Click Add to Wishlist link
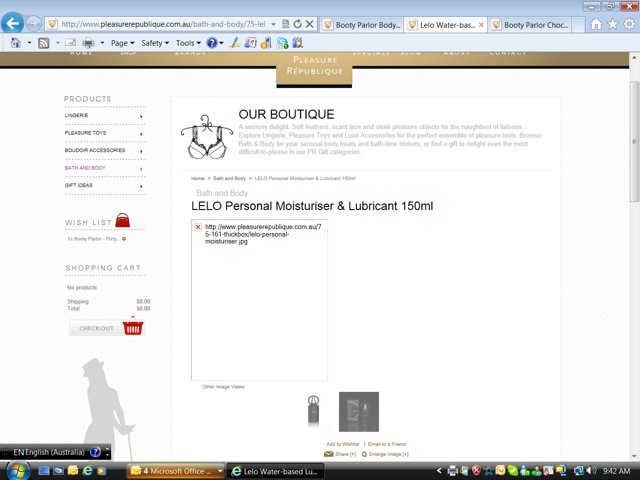Image resolution: width=640 pixels, height=480 pixels. (x=343, y=444)
